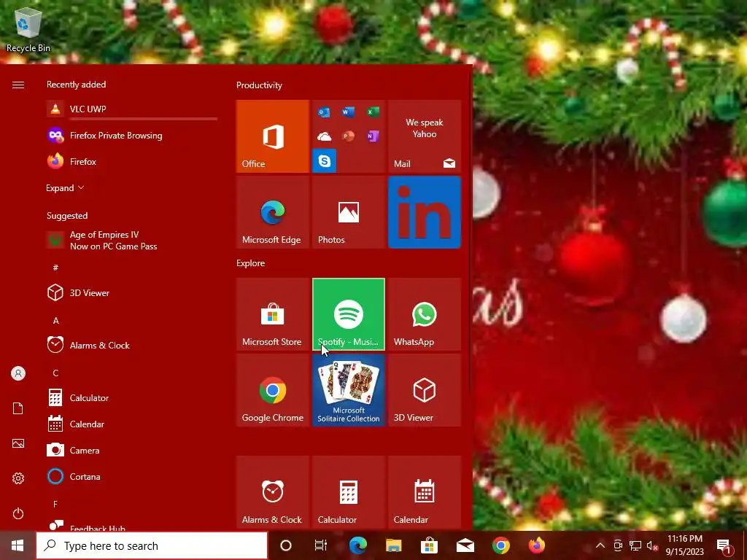Open Firefox Private Browsing from app list
The image size is (747, 560).
pyautogui.click(x=132, y=135)
